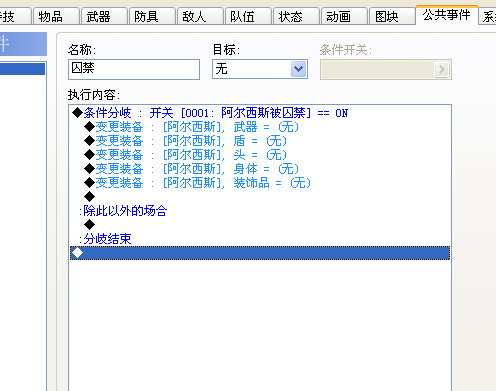Viewport: 496px width, 391px height.
Task: Select the 防具 tab
Action: (152, 16)
